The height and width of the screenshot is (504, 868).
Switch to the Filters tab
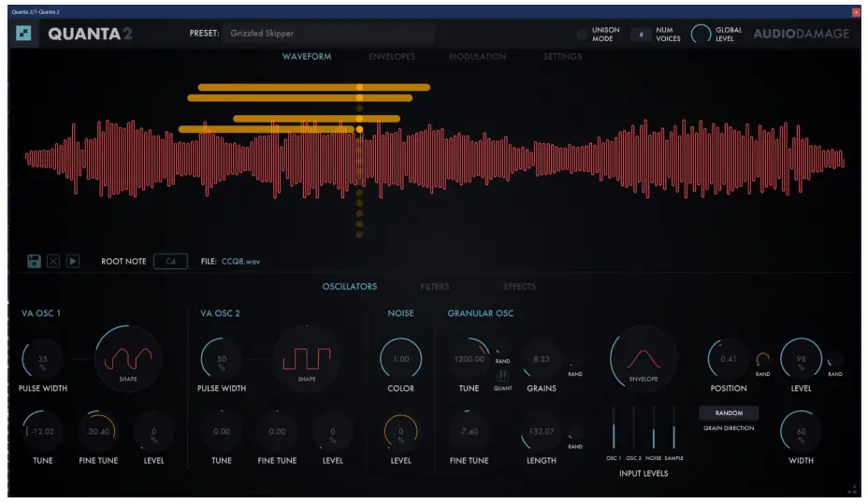click(x=434, y=286)
